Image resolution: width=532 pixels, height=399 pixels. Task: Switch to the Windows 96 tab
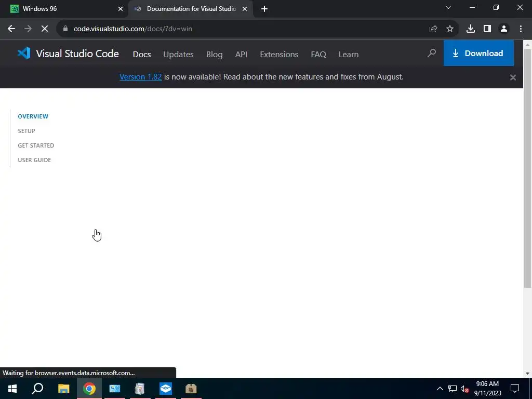pos(64,9)
